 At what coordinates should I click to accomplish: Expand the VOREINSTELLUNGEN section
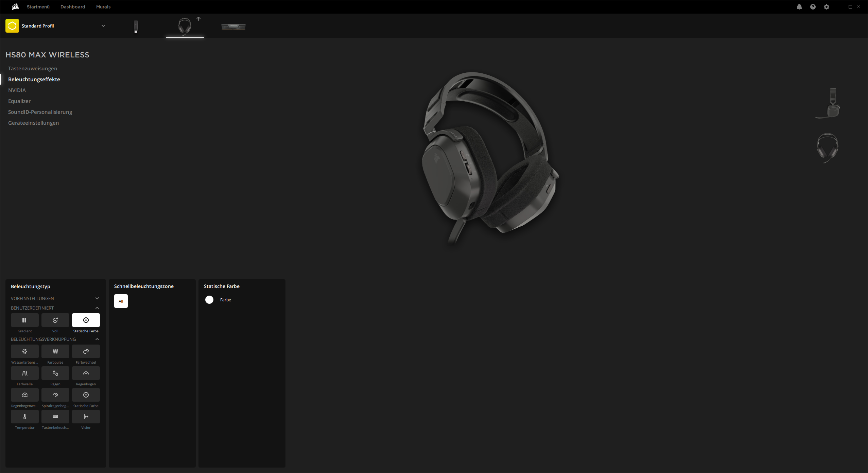pyautogui.click(x=98, y=298)
